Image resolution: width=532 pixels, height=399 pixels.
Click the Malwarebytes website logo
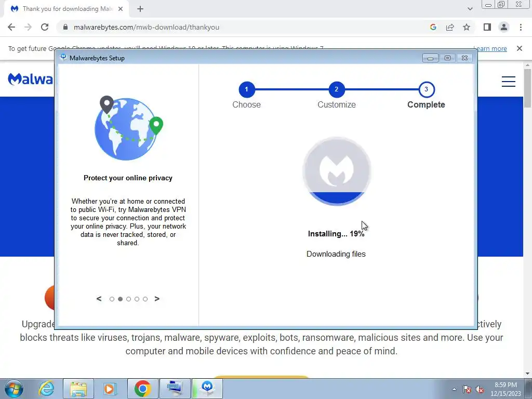(x=31, y=79)
